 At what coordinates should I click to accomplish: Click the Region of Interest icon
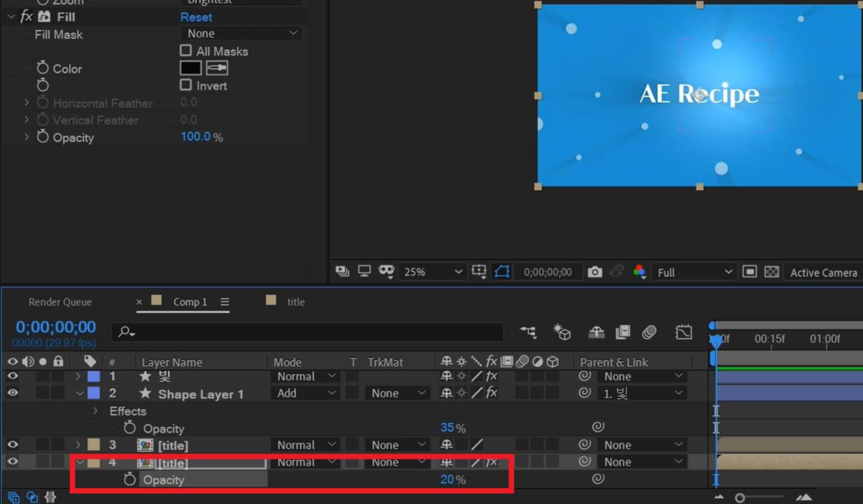(749, 272)
